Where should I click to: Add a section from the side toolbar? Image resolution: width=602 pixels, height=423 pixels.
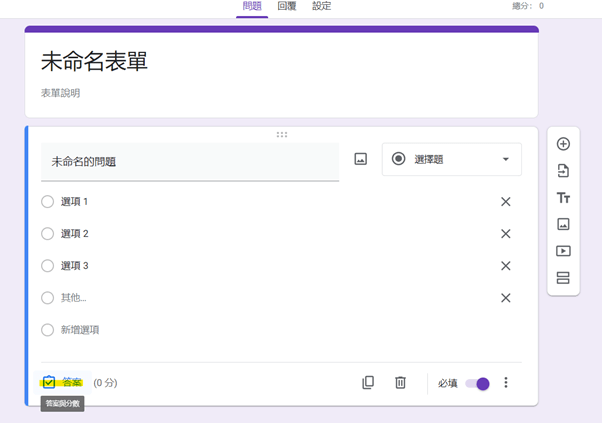pyautogui.click(x=563, y=278)
